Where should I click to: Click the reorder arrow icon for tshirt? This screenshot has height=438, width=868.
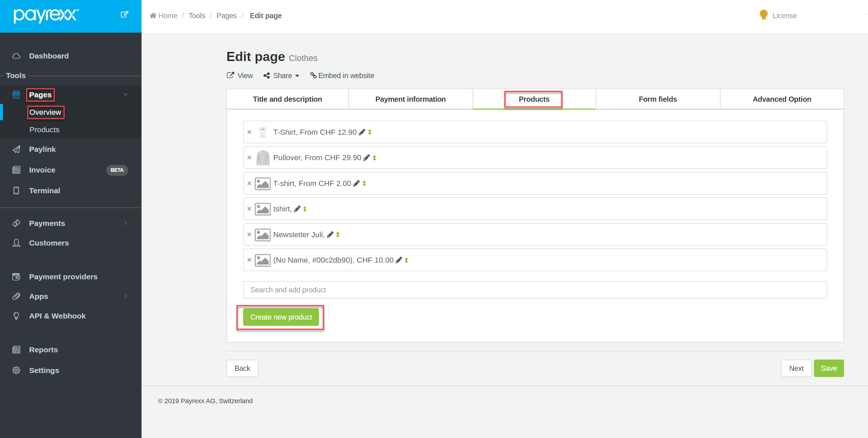click(x=305, y=209)
